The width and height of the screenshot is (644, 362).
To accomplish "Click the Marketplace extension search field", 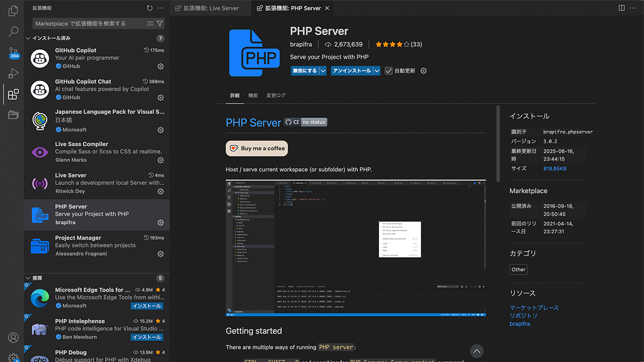I will coord(90,24).
